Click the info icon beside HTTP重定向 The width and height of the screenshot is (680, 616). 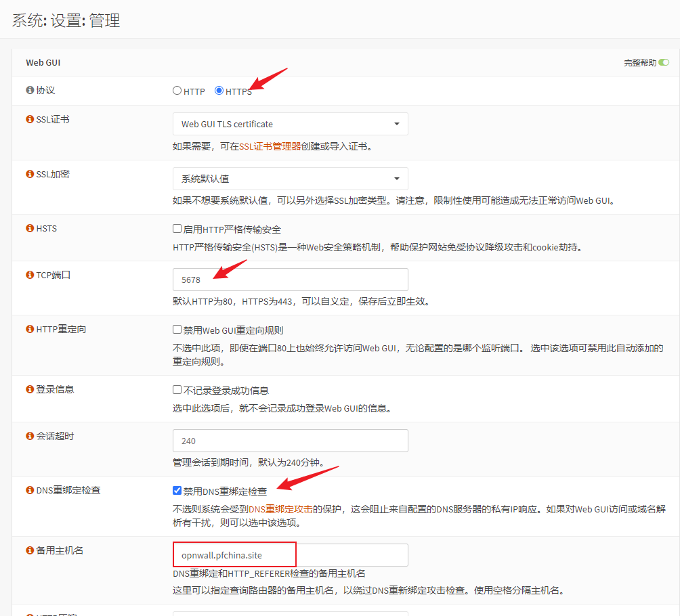30,329
